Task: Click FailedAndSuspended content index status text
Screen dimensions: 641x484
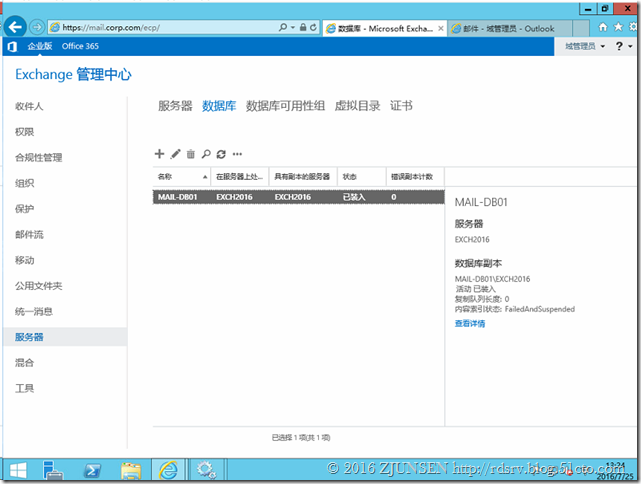Action: [x=540, y=309]
